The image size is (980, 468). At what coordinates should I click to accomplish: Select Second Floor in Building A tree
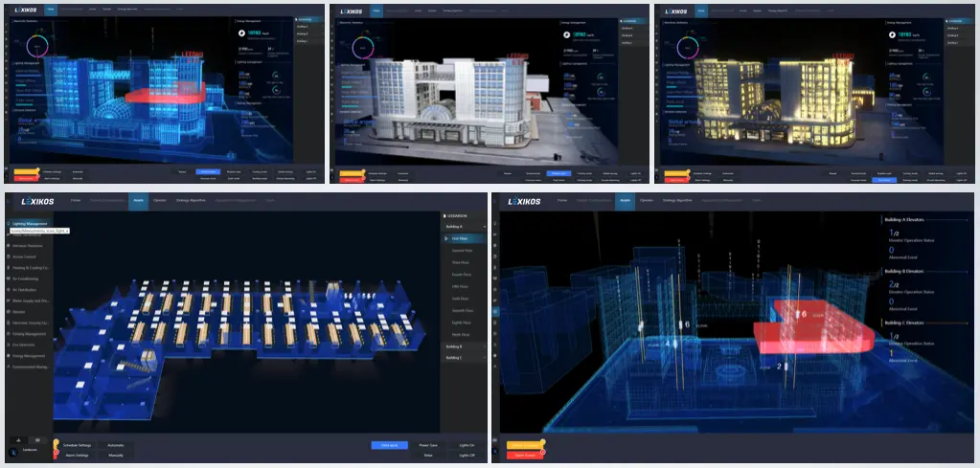tap(463, 250)
